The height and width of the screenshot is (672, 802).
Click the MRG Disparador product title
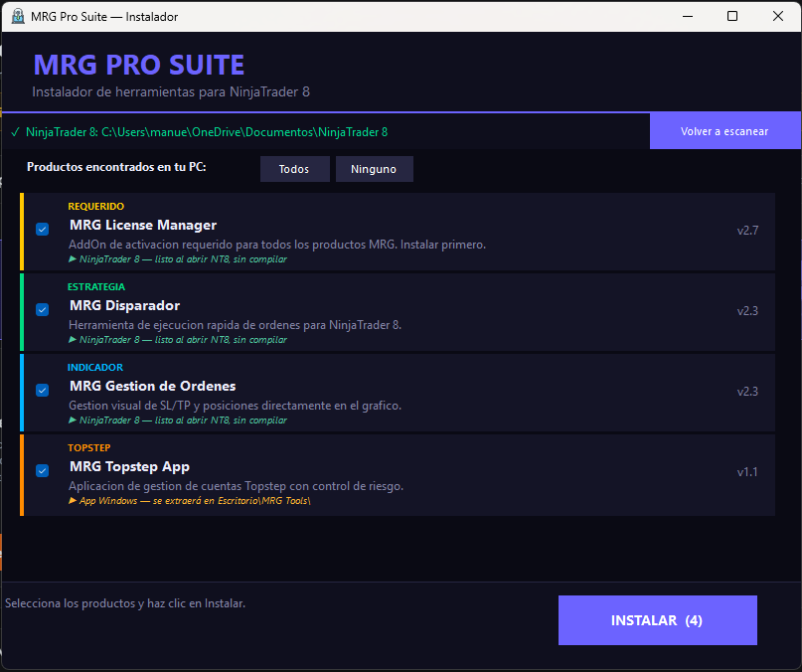pyautogui.click(x=125, y=305)
